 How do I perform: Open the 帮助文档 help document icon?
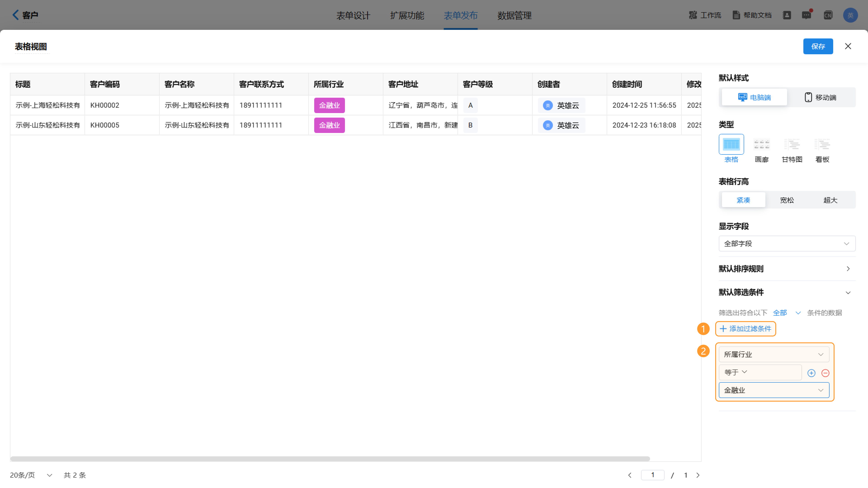(x=736, y=15)
